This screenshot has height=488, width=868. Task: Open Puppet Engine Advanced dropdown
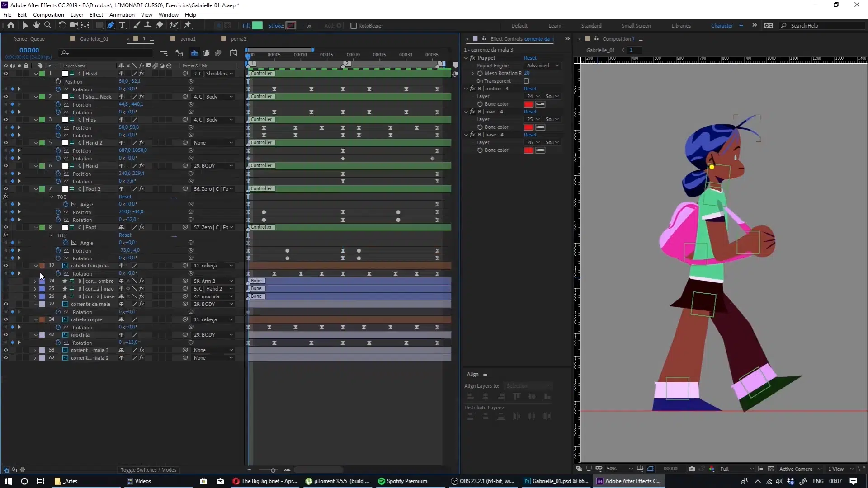pos(542,66)
